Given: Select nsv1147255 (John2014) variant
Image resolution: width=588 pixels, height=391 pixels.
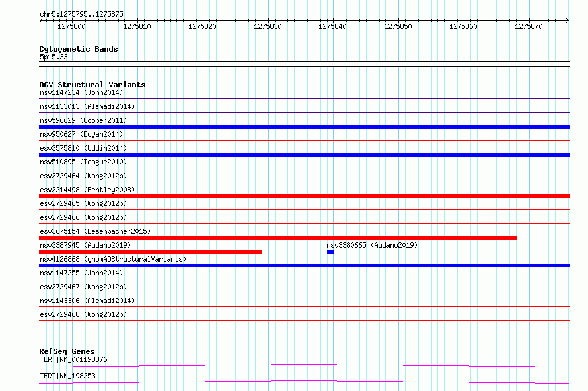Looking at the screenshot, I should 81,273.
